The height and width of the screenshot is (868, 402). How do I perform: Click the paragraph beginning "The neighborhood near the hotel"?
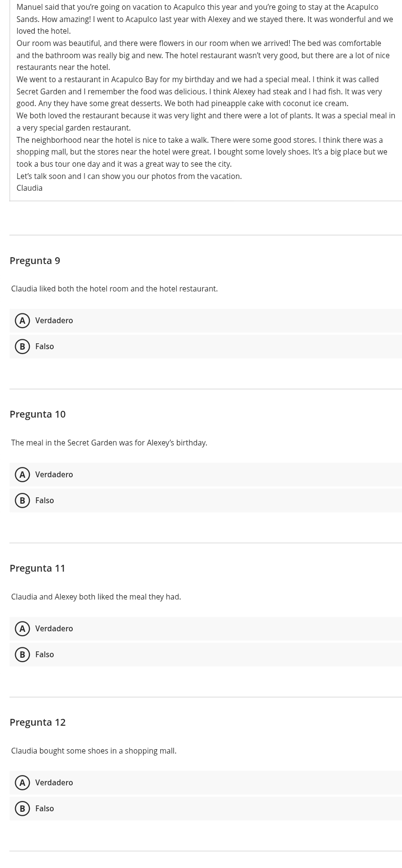click(x=202, y=152)
